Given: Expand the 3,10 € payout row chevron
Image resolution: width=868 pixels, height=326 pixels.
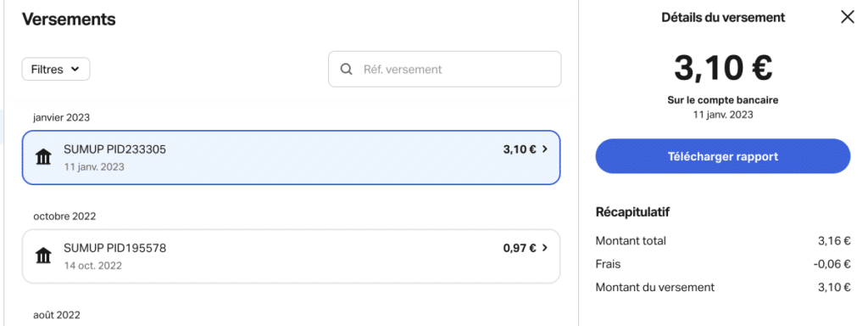Looking at the screenshot, I should (x=545, y=149).
